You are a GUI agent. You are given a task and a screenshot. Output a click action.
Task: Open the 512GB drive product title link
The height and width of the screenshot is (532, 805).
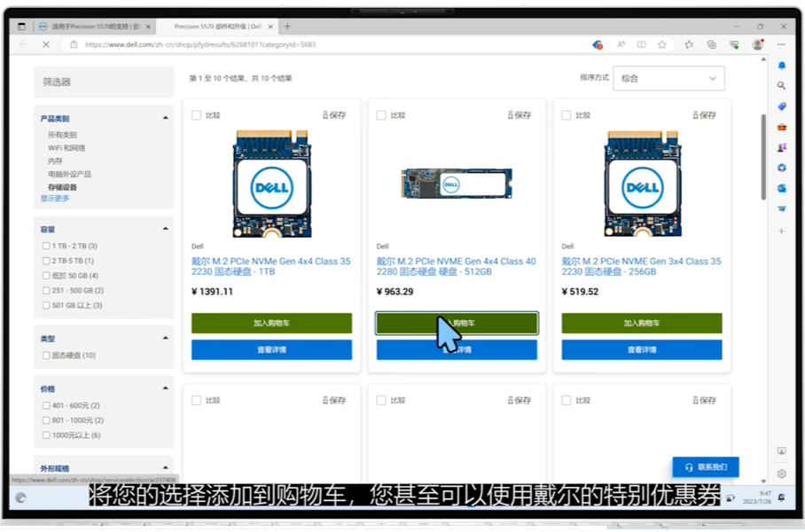456,266
